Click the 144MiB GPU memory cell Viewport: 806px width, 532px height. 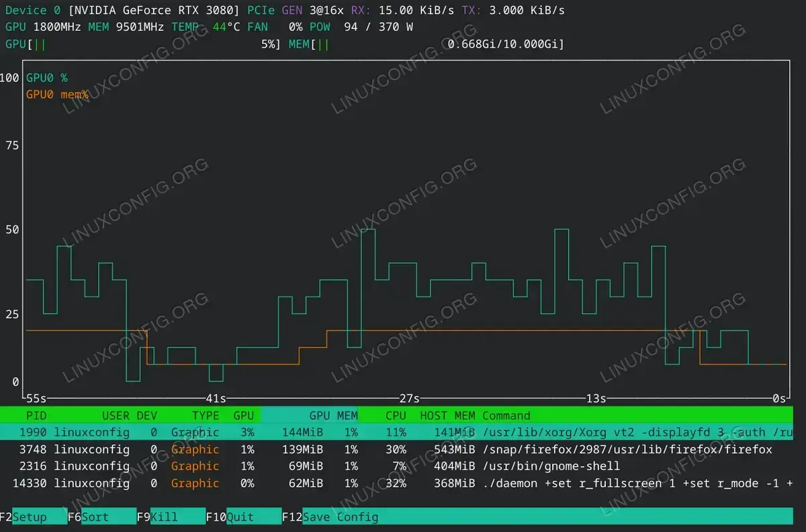pos(302,432)
